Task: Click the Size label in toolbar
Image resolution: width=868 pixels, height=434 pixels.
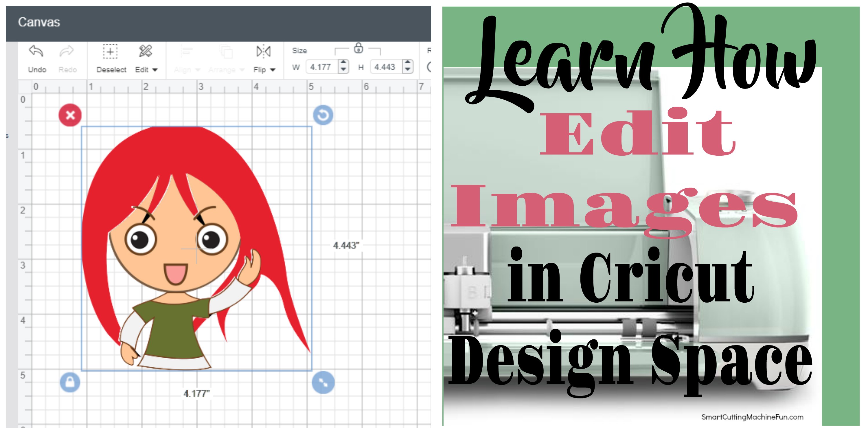Action: 299,51
